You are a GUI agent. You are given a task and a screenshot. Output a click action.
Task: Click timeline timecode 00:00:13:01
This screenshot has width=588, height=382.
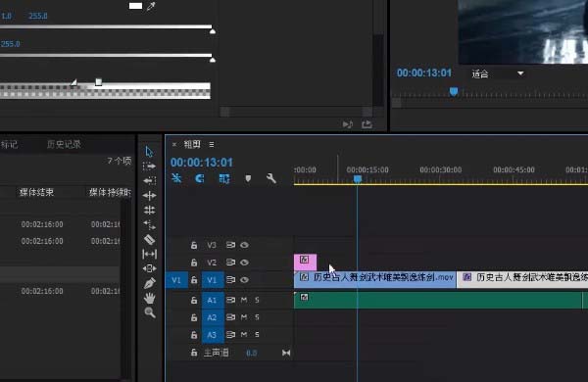tap(201, 163)
